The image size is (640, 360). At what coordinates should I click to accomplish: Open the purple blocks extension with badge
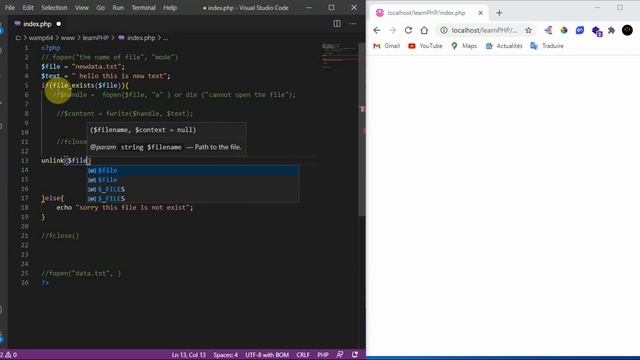[x=597, y=31]
